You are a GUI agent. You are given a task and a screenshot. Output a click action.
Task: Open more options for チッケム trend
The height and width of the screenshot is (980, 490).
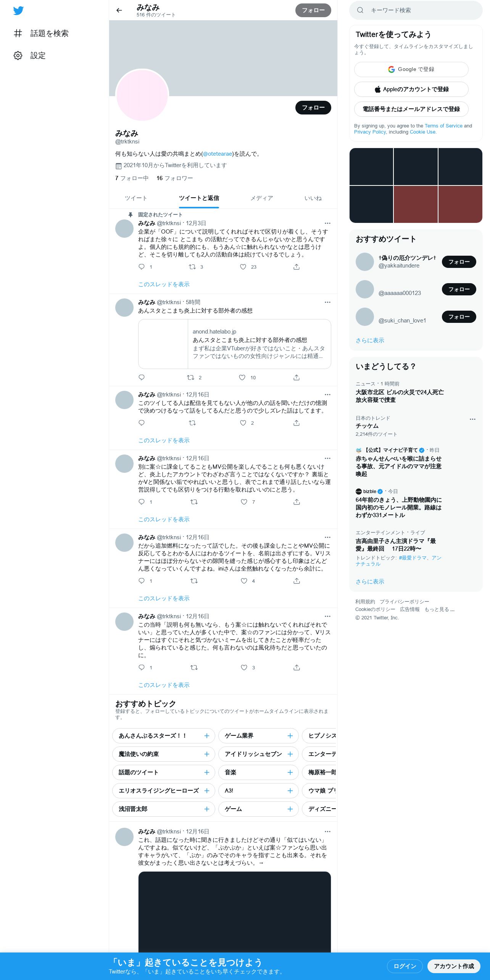pos(472,419)
